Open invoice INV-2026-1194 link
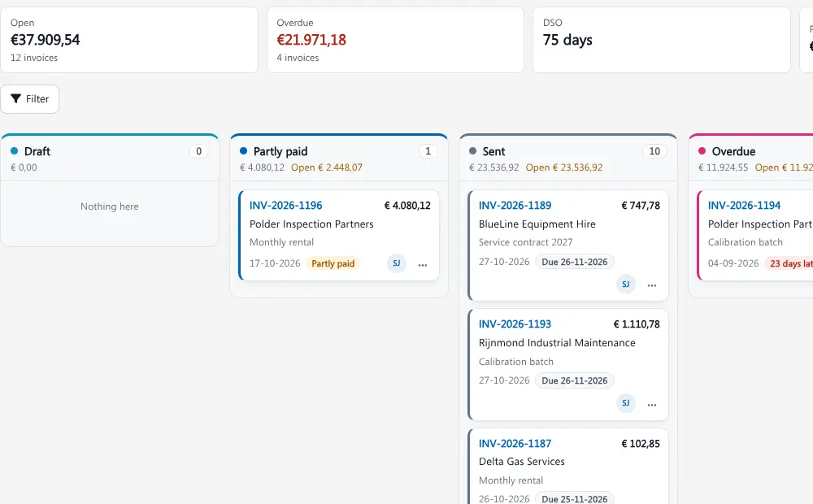 (x=744, y=206)
